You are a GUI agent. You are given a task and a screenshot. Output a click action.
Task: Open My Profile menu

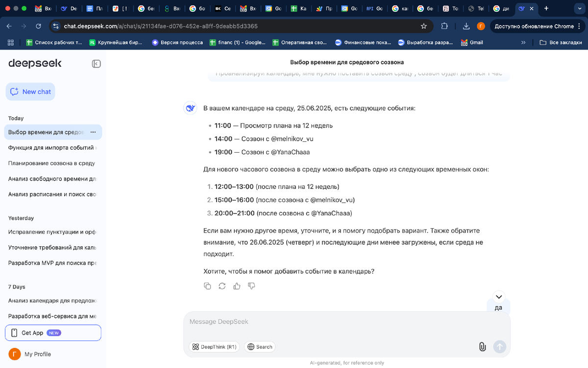[x=30, y=354]
